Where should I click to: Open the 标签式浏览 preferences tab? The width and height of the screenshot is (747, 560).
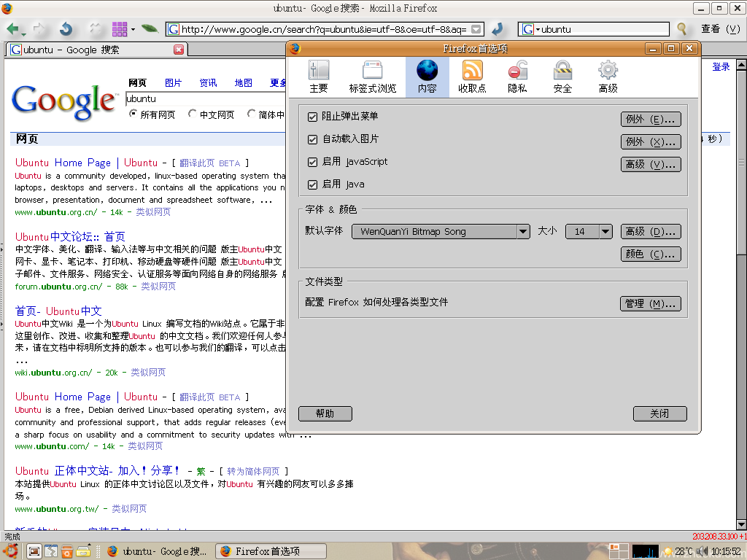(x=373, y=77)
